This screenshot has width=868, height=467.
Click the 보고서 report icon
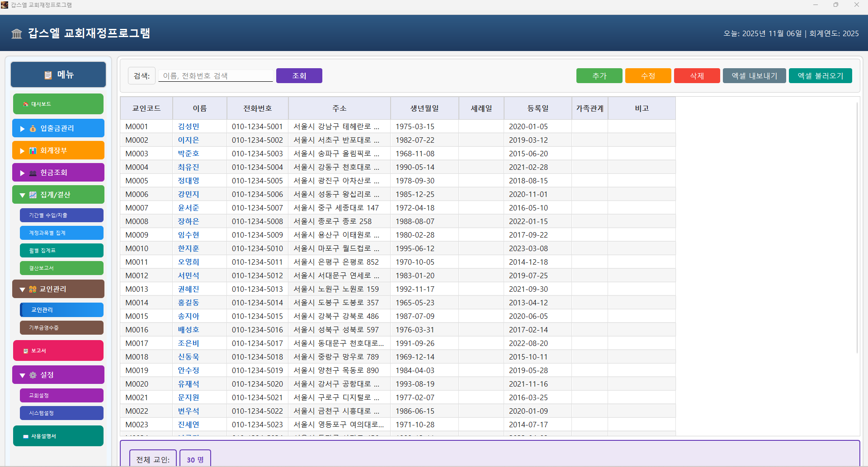point(26,351)
